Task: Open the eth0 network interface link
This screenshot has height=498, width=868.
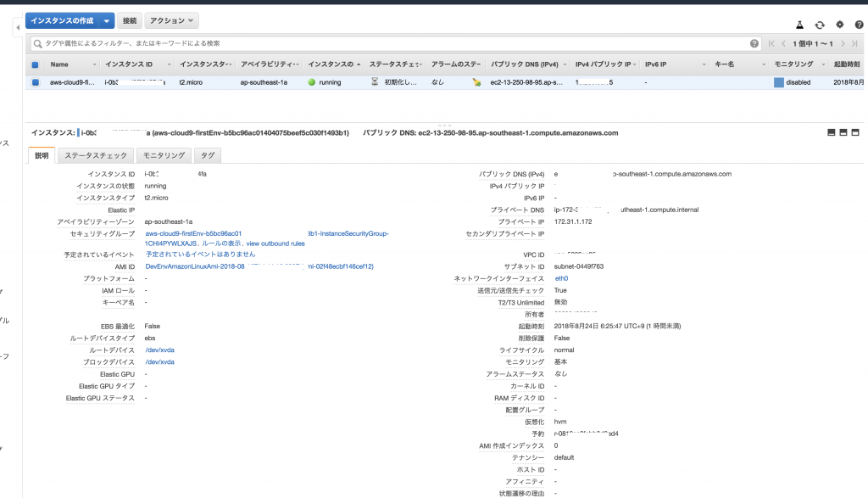Action: tap(561, 278)
